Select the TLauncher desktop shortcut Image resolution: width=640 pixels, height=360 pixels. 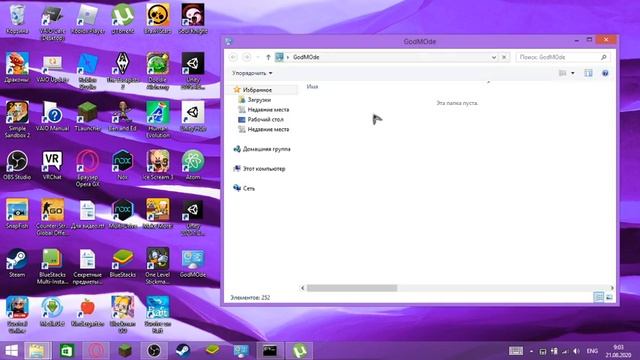[x=87, y=117]
